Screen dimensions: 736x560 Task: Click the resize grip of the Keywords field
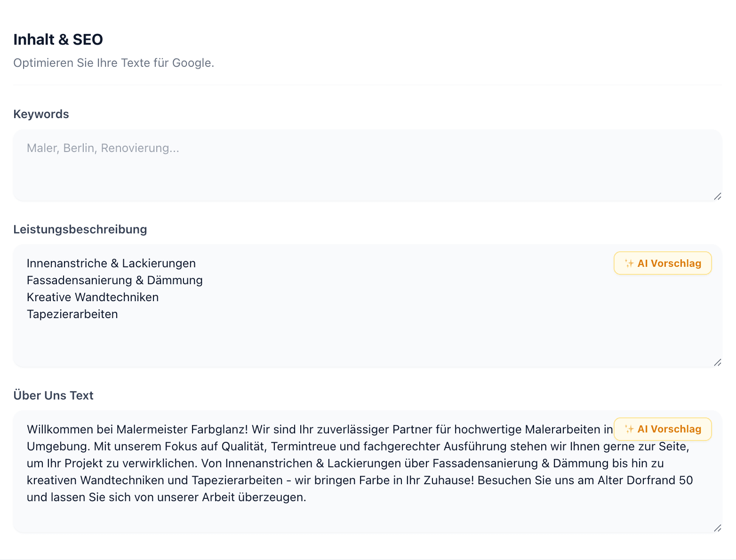[718, 194]
